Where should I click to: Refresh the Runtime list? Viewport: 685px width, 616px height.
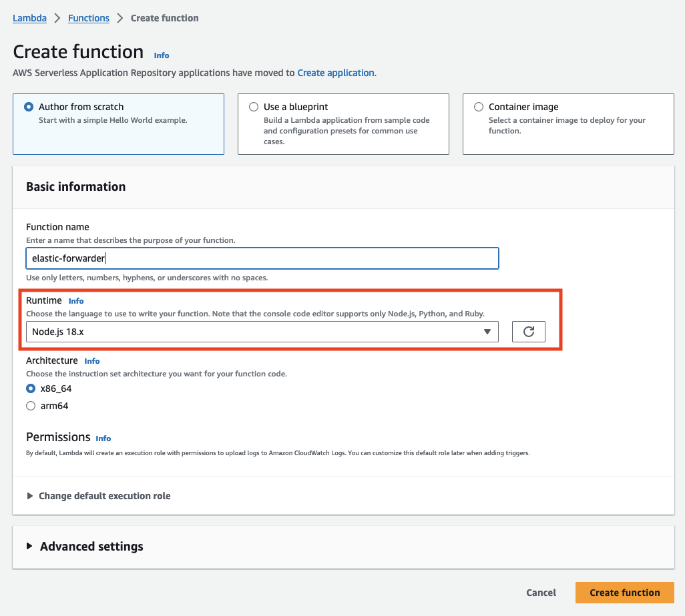pos(528,332)
